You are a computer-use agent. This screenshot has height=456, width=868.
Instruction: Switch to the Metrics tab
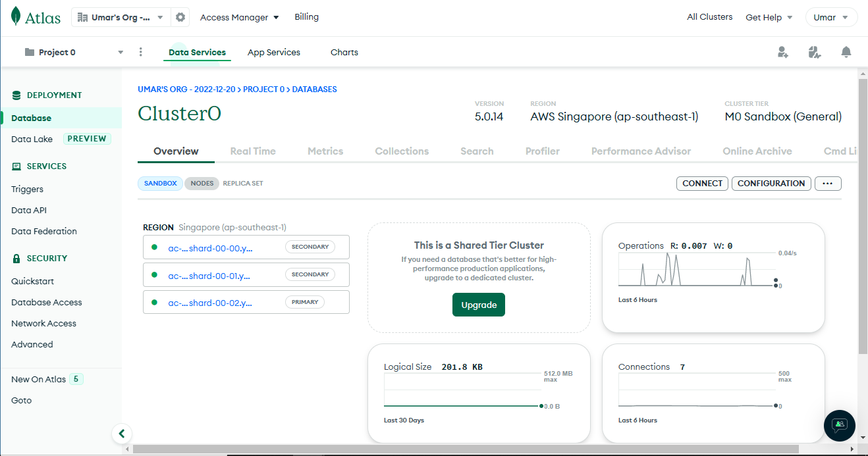click(x=325, y=151)
